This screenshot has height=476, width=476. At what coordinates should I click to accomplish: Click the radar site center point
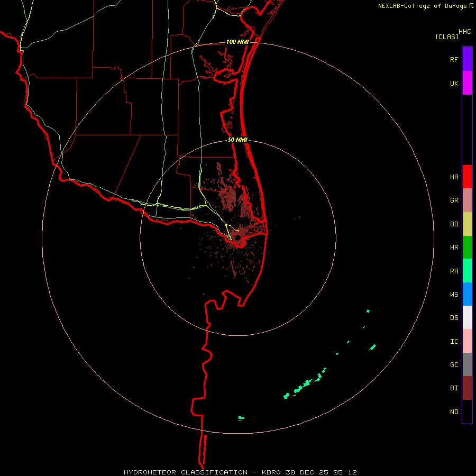tap(238, 237)
